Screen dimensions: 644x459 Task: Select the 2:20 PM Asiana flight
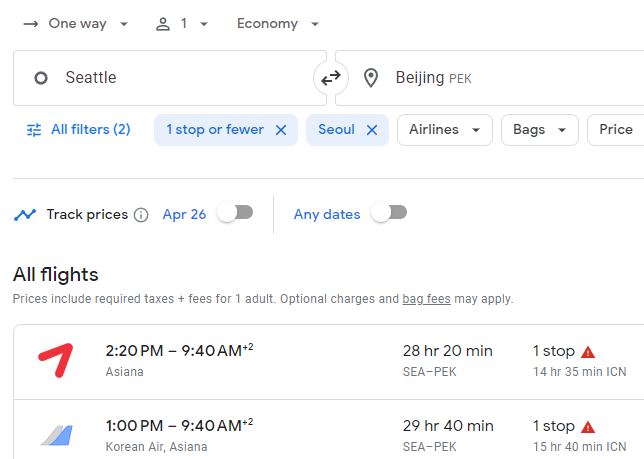click(x=329, y=362)
